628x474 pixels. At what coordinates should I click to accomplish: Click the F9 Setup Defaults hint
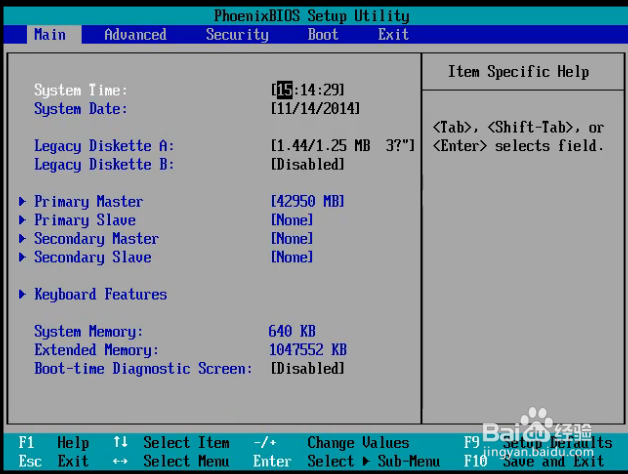click(x=538, y=443)
